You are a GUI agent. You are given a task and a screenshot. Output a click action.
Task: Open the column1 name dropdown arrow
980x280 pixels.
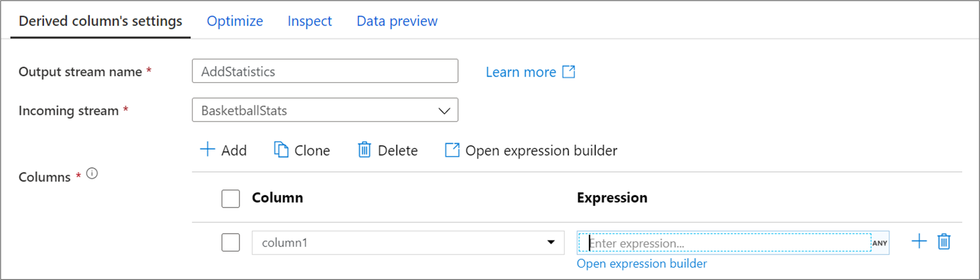point(551,242)
